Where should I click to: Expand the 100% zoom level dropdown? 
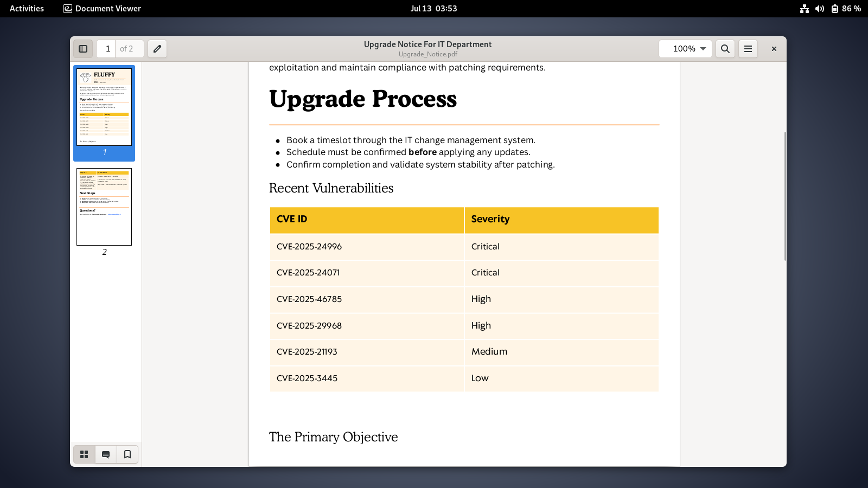click(703, 49)
